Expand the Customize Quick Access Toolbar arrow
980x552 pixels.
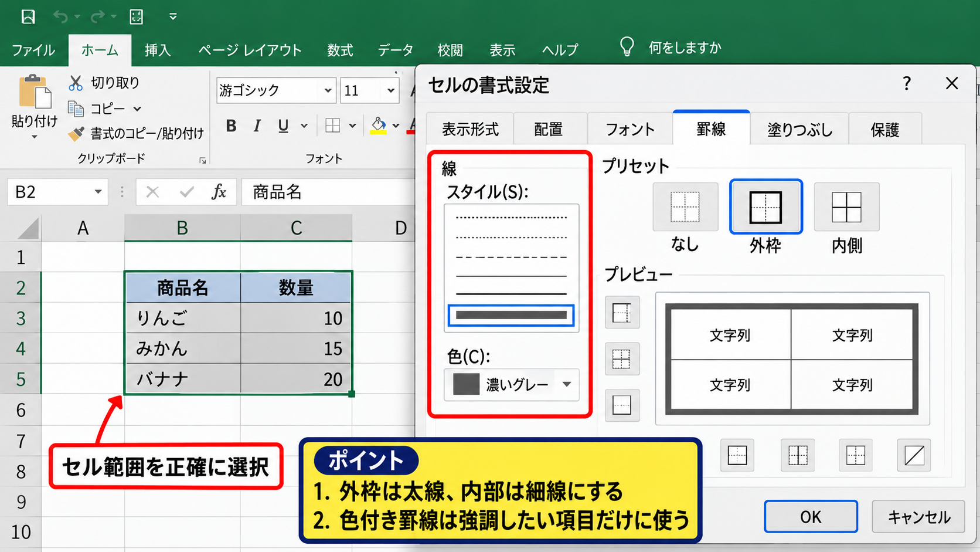(x=173, y=16)
